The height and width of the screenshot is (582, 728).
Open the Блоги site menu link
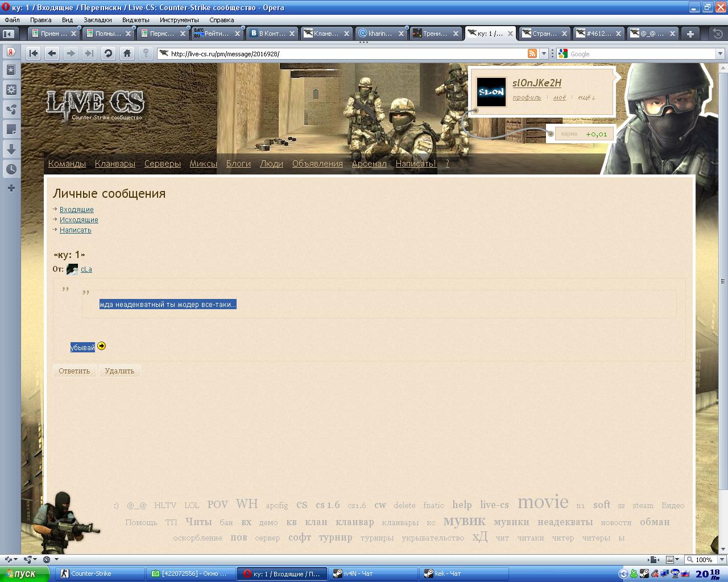point(238,164)
